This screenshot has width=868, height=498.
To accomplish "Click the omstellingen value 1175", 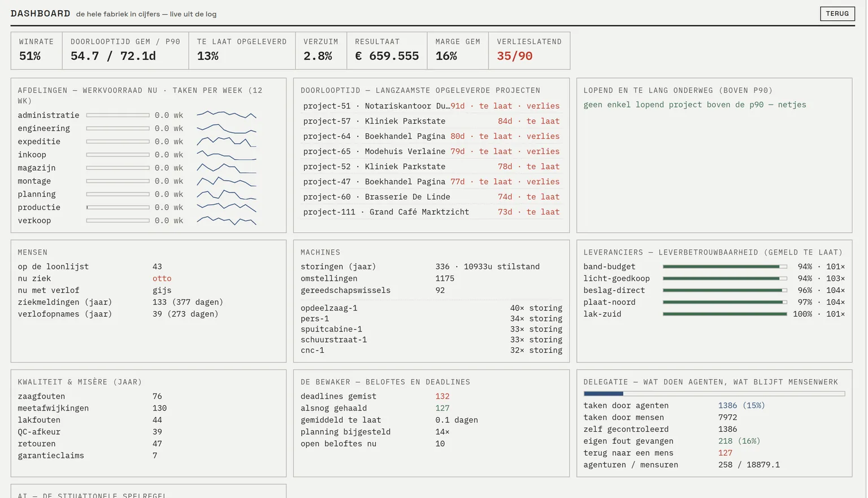I will click(x=445, y=278).
